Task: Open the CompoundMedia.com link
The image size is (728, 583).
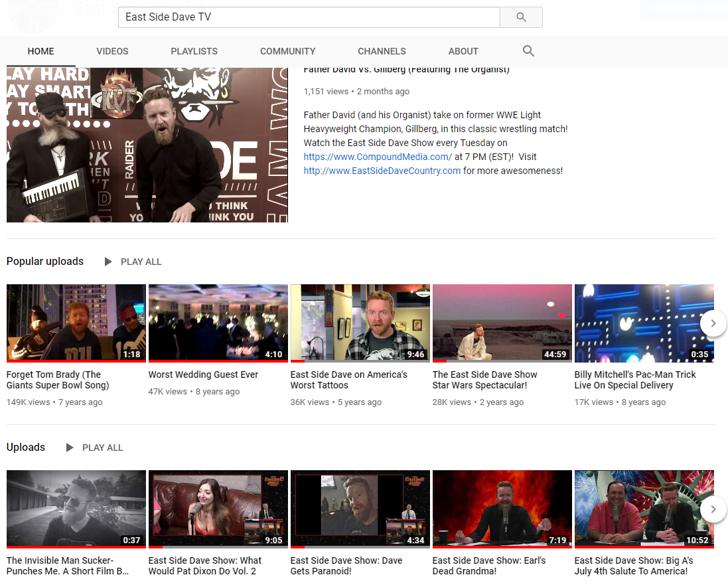Action: pos(378,157)
